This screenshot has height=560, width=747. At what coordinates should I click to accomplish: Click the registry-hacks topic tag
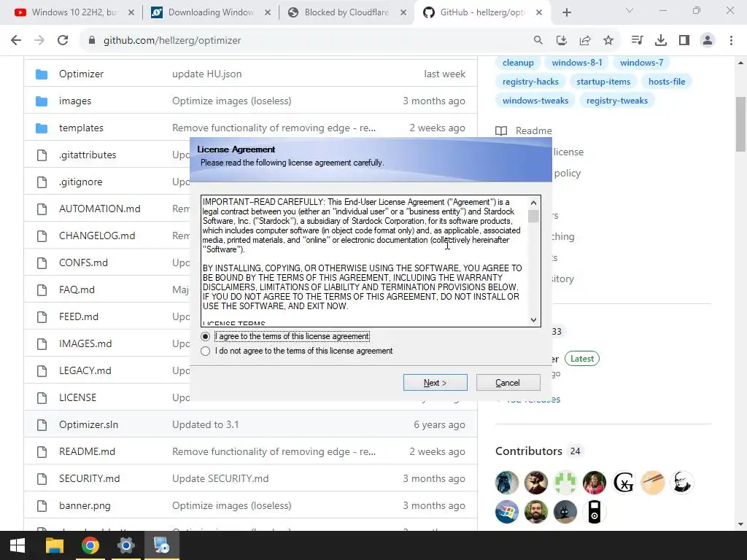tap(530, 82)
